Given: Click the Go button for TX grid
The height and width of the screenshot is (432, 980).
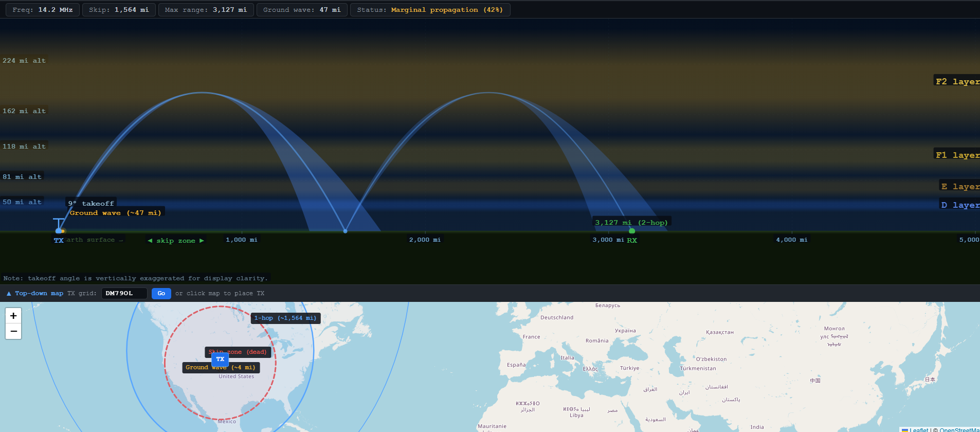Looking at the screenshot, I should click(161, 293).
